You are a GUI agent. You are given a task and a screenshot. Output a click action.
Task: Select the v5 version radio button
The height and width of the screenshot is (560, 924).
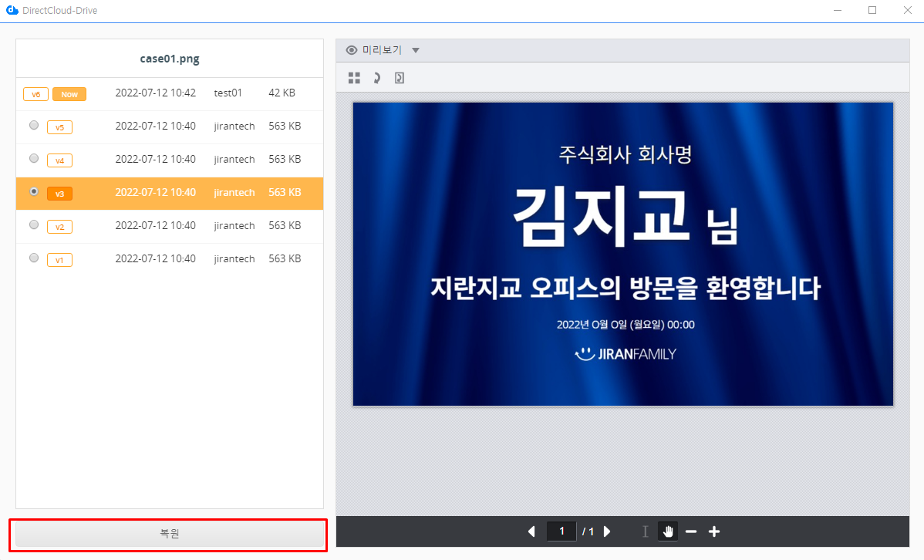(34, 125)
